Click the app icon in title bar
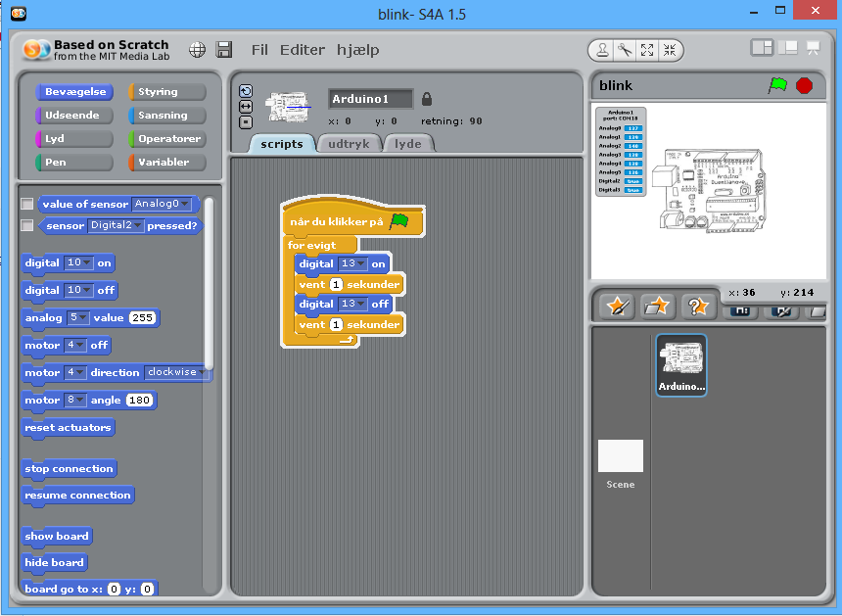 click(x=19, y=14)
